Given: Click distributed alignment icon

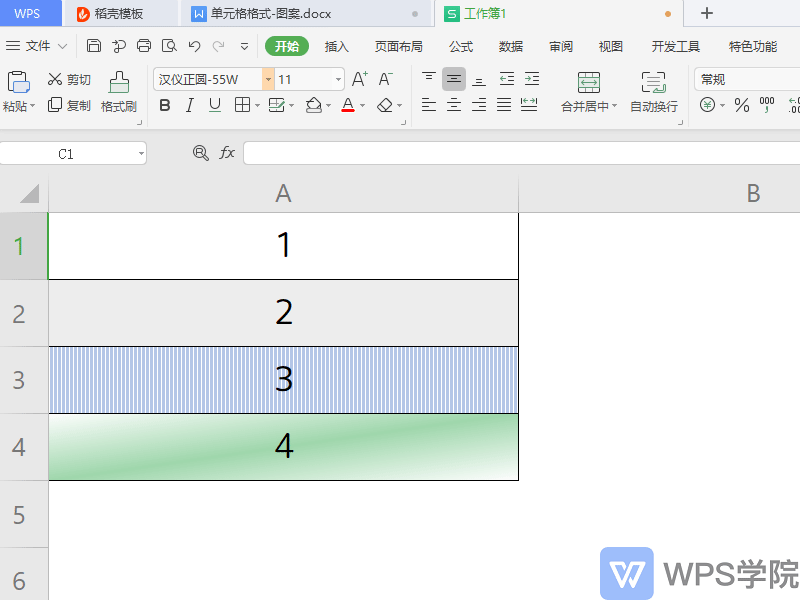Looking at the screenshot, I should click(x=529, y=105).
